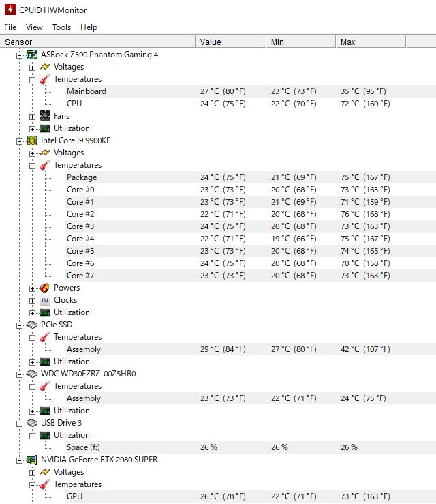The width and height of the screenshot is (436, 504).
Task: Click the WDC WD30EZRZ hard drive icon
Action: [32, 374]
